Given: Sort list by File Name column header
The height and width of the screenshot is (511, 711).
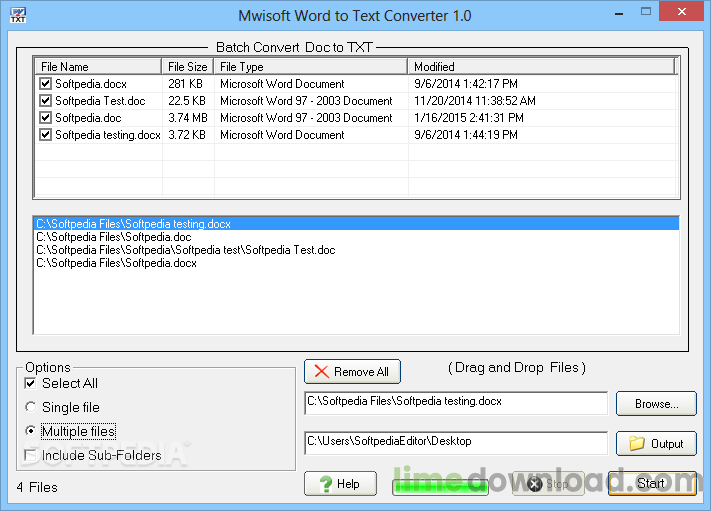Looking at the screenshot, I should (x=99, y=67).
